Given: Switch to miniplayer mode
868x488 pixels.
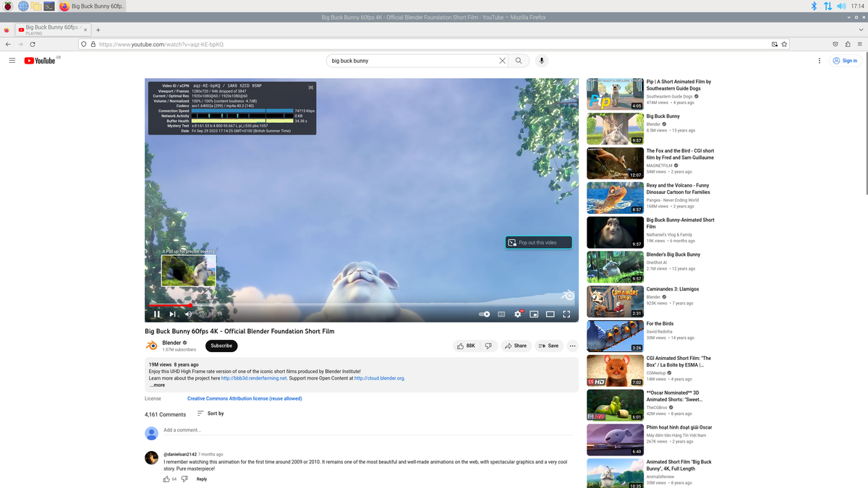Looking at the screenshot, I should click(534, 314).
